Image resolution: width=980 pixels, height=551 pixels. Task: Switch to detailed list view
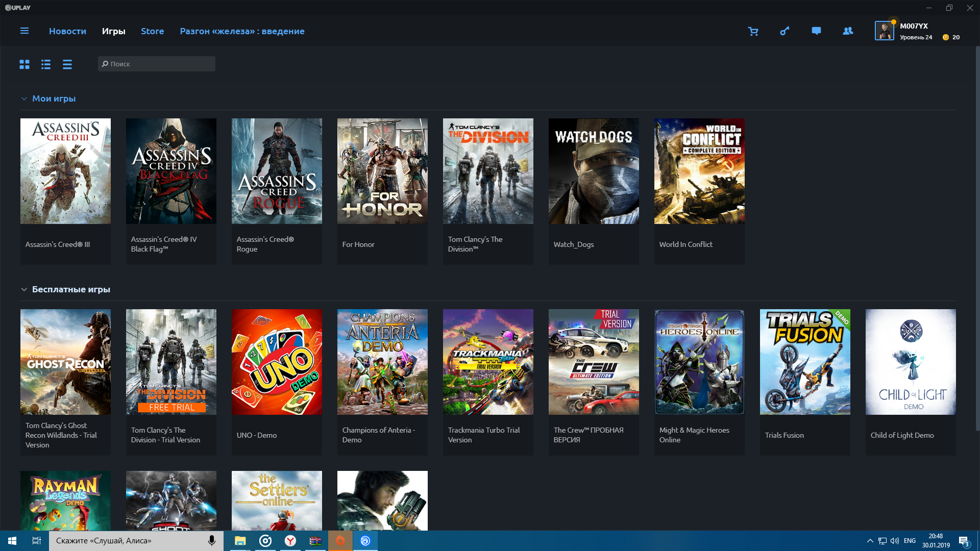46,64
